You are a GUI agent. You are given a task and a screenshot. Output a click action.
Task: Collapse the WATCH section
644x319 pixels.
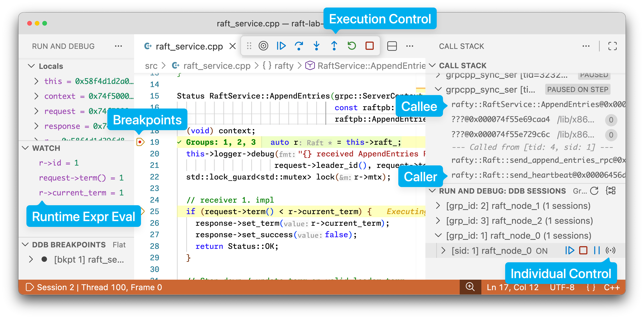click(25, 148)
